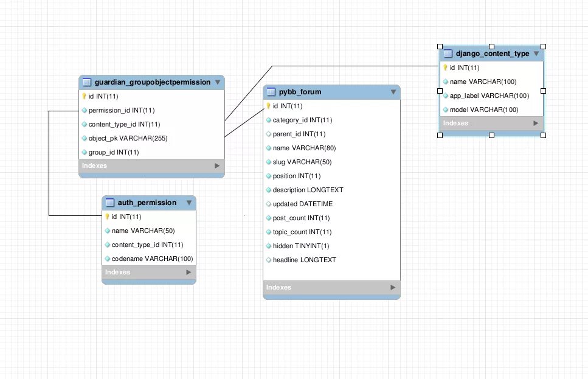Collapse the django_content_type table with header arrow

(536, 54)
